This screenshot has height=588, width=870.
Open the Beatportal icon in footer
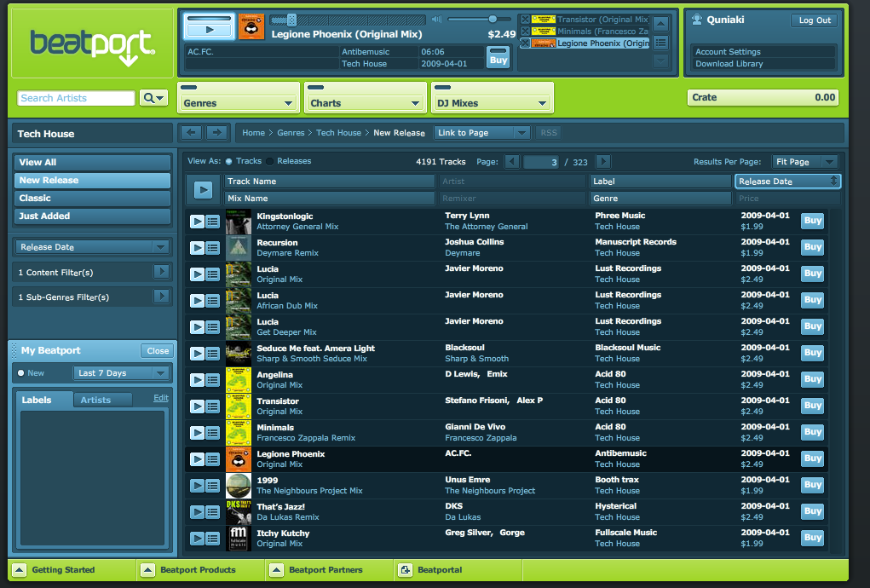(x=406, y=570)
